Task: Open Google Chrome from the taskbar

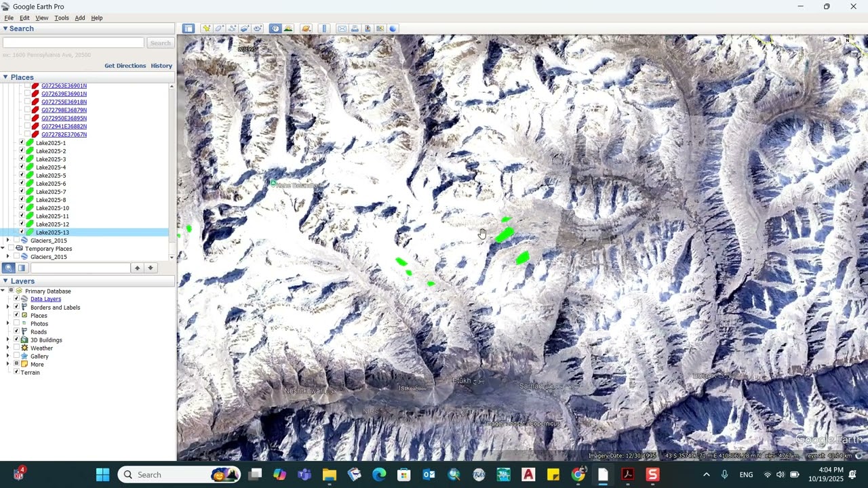Action: click(578, 474)
